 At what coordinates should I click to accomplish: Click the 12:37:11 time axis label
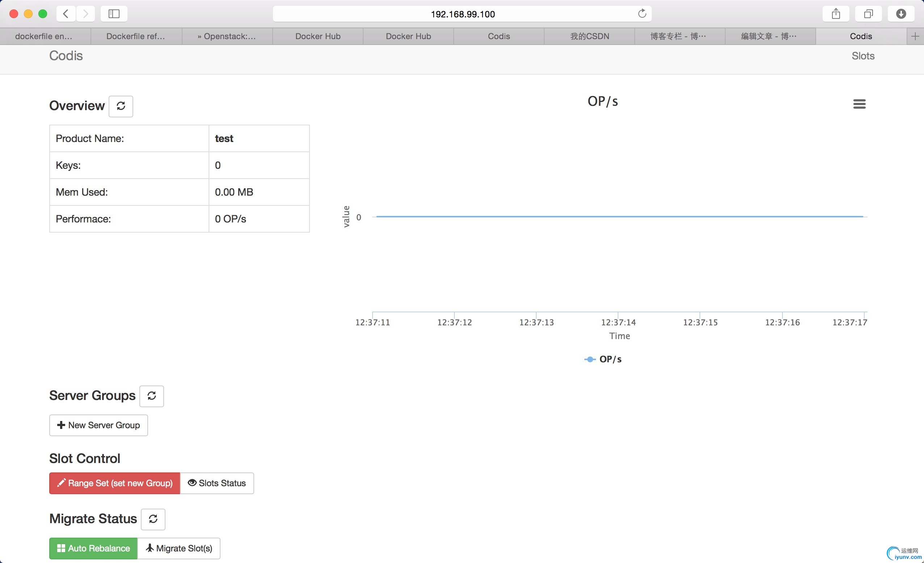pos(372,322)
